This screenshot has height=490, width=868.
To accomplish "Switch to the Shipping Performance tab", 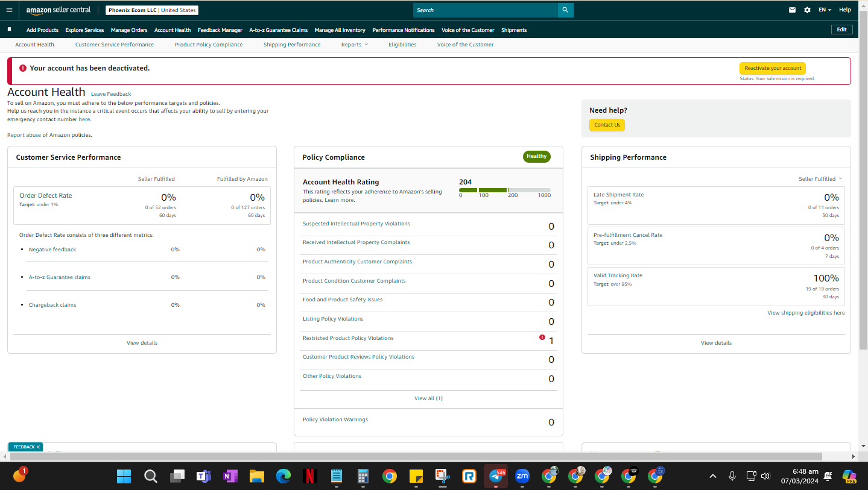I will [x=292, y=45].
